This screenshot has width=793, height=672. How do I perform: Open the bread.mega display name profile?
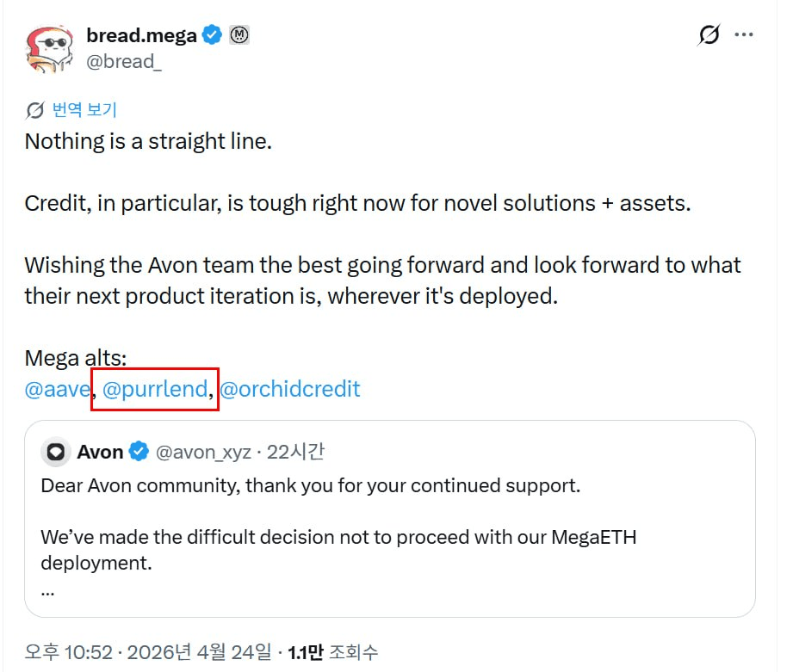point(141,35)
